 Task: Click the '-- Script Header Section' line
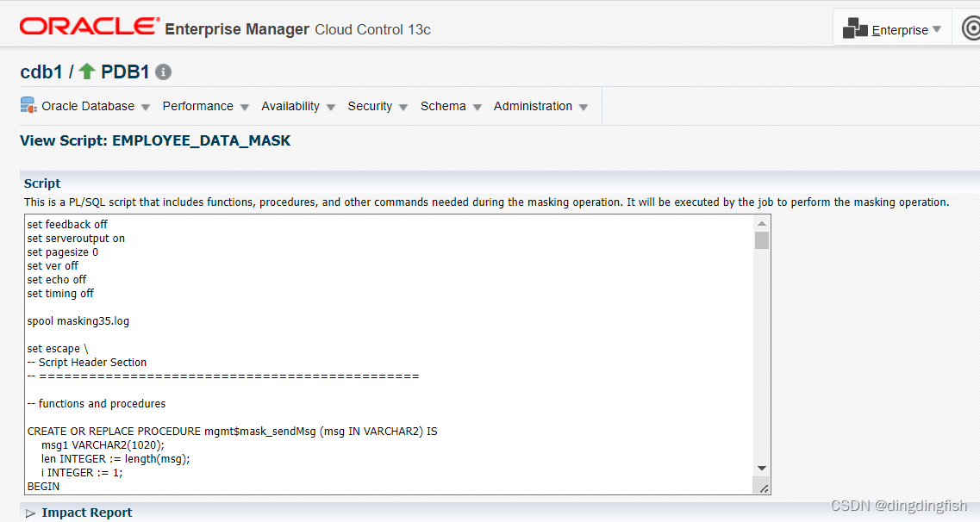click(87, 362)
